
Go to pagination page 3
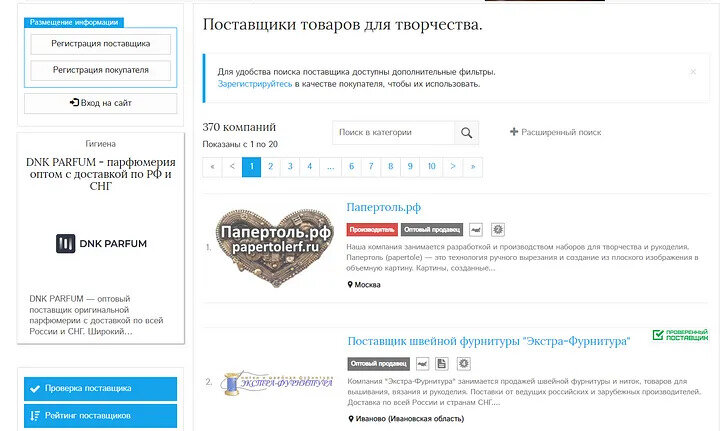pos(290,167)
